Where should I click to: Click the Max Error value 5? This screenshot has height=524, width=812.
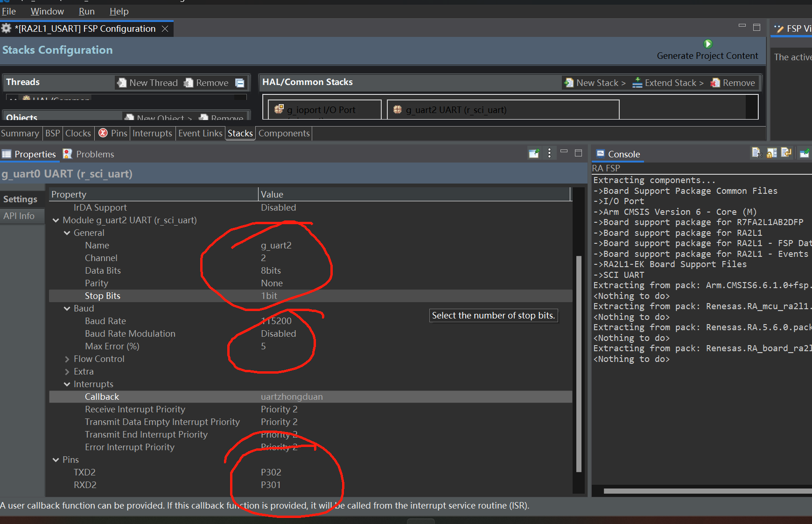pyautogui.click(x=263, y=346)
